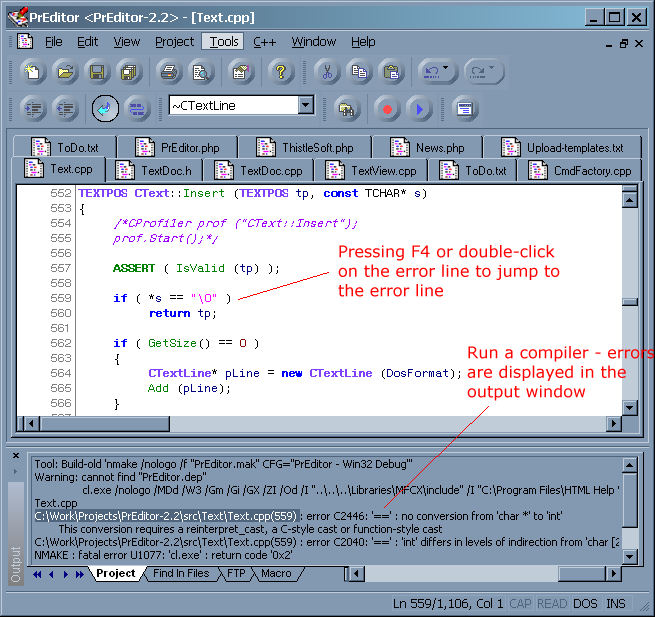
Task: Click the Save floppy disk icon
Action: pyautogui.click(x=97, y=72)
